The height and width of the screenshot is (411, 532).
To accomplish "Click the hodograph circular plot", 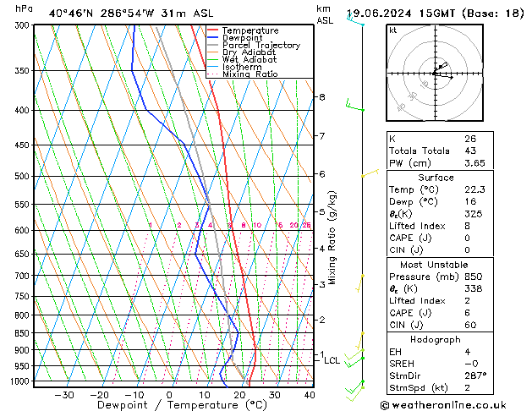I will click(435, 73).
